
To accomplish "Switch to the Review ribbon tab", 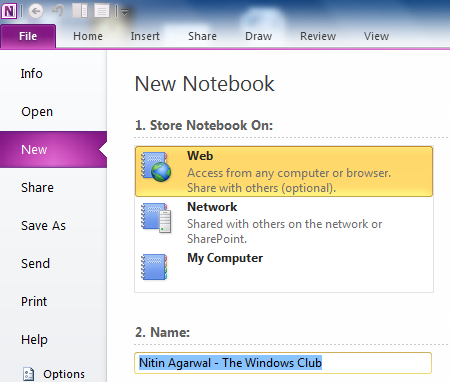I will point(318,36).
